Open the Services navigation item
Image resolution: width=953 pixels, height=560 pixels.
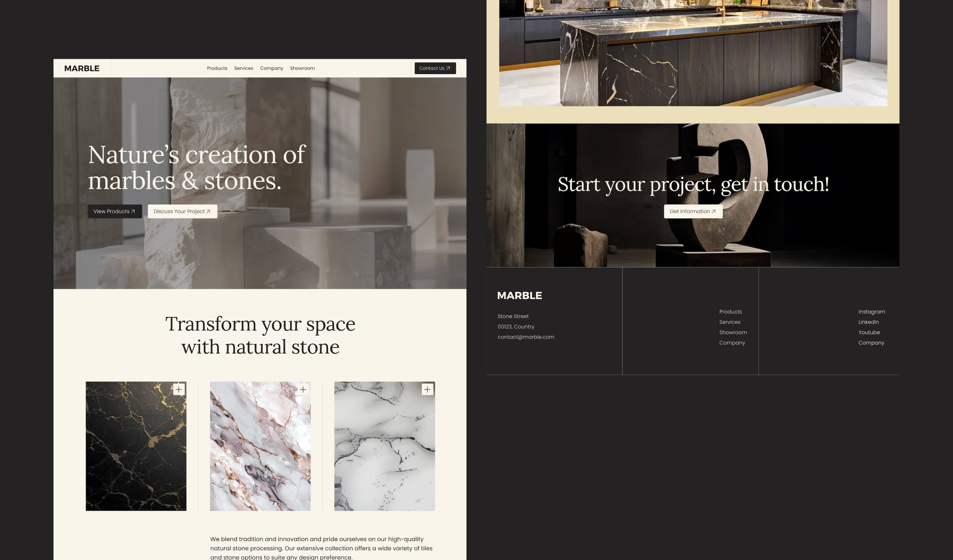[x=244, y=68]
